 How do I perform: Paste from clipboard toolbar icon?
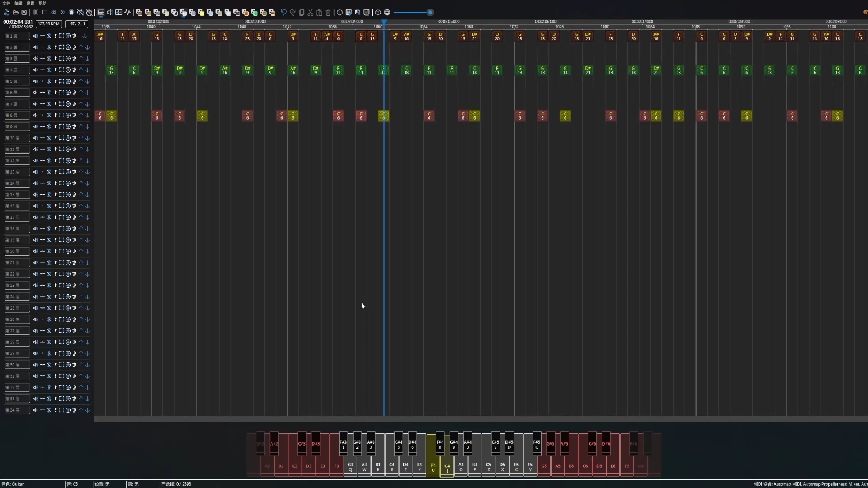(320, 13)
